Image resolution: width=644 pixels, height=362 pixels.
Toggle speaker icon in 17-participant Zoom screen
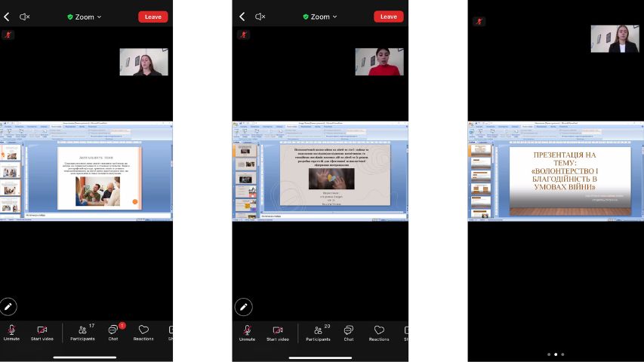25,17
